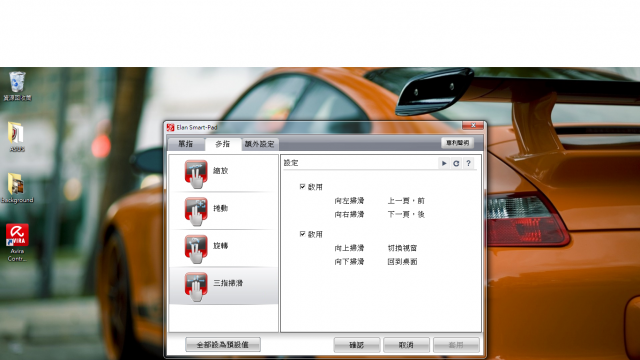Viewport: 640px width, 360px height.
Task: Select the two-finger scroll gesture below 縮放
Action: point(223,211)
